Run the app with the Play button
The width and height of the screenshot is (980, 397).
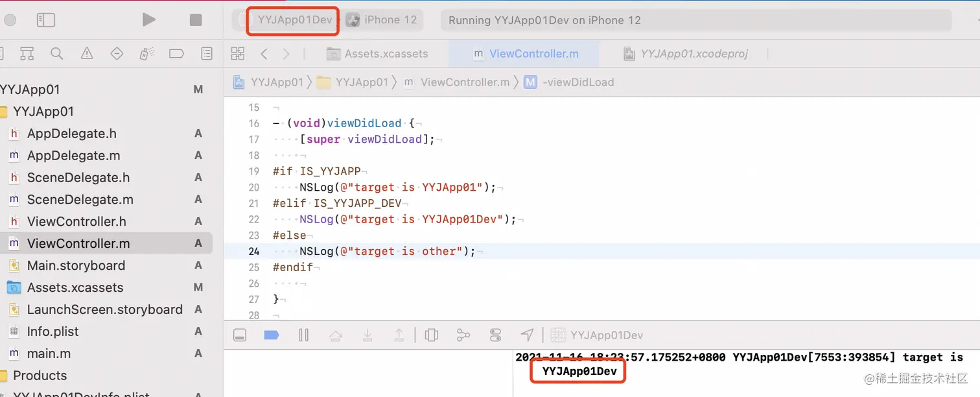click(x=149, y=20)
